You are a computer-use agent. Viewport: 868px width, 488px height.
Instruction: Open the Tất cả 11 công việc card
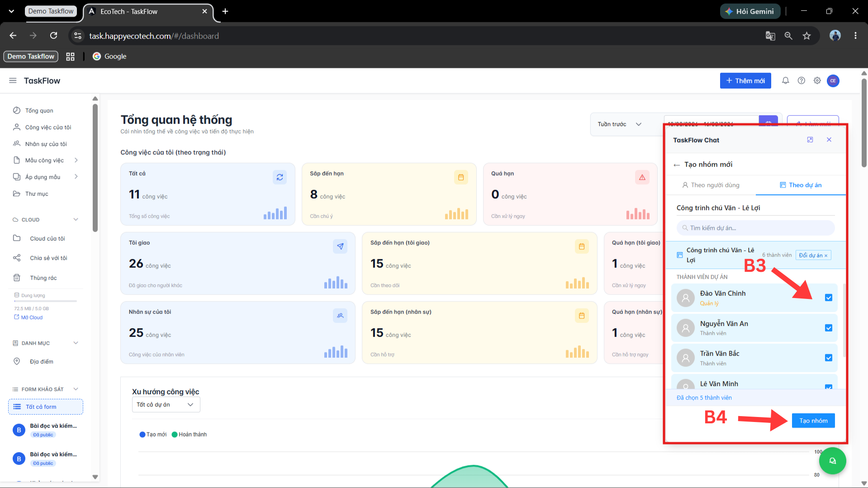tap(208, 194)
